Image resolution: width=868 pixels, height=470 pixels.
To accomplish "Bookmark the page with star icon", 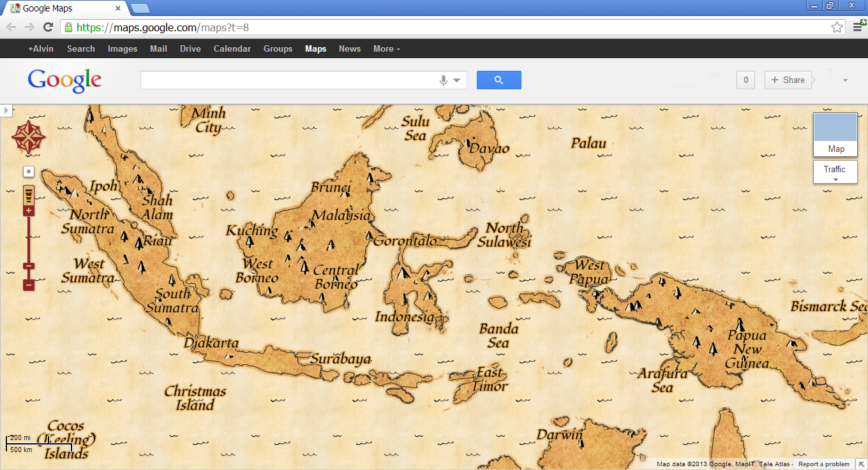I will [x=837, y=27].
